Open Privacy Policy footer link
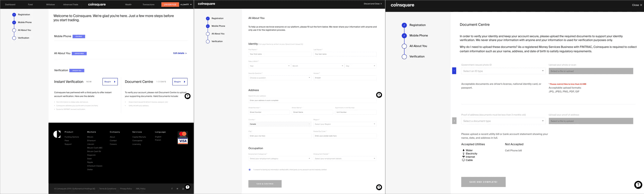 (x=126, y=189)
